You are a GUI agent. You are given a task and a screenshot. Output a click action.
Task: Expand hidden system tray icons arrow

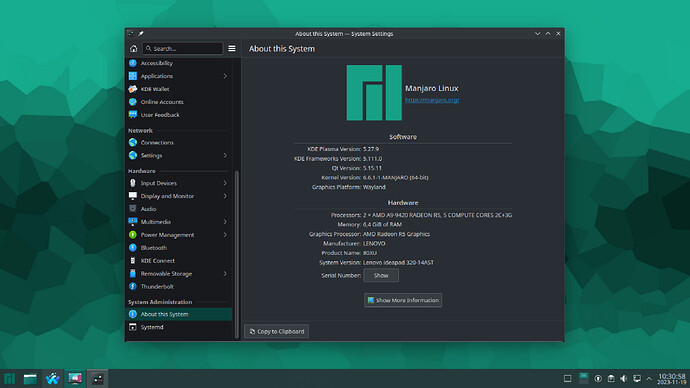pos(649,378)
